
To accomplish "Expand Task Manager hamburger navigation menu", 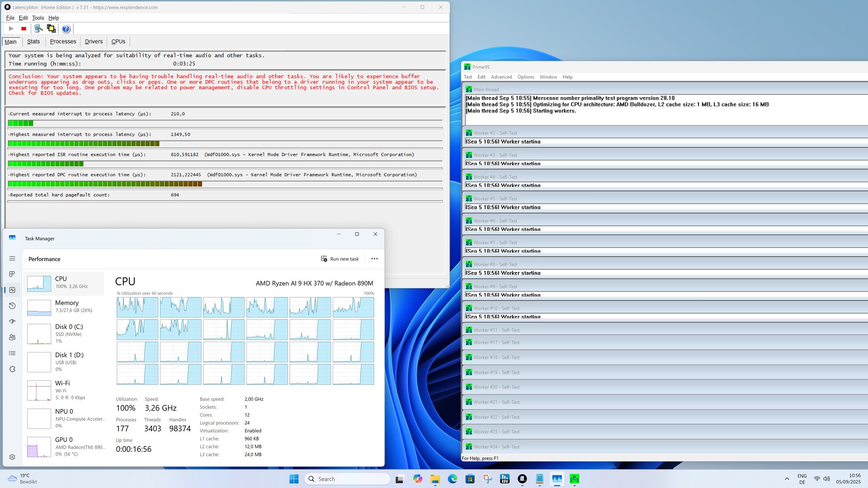I will 12,258.
